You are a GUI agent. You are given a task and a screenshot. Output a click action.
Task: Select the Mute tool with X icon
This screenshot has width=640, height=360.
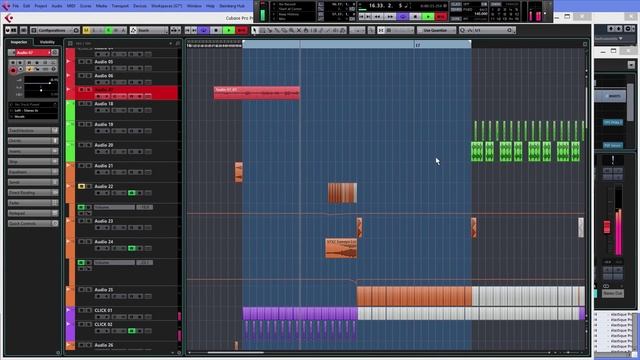299,30
